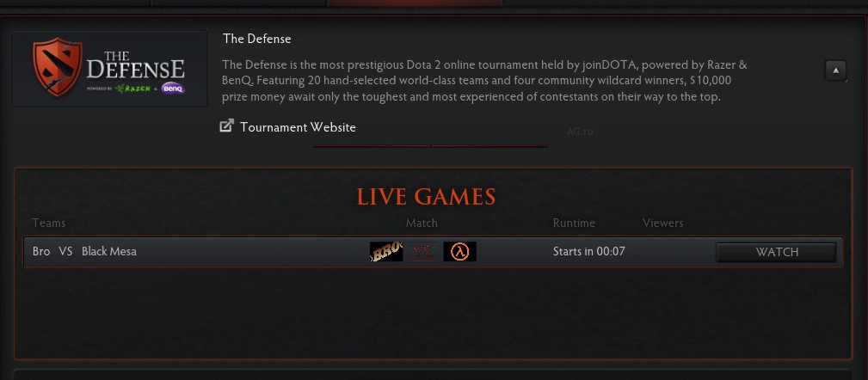Click the LIVE GAMES heading
This screenshot has width=868, height=380.
426,197
